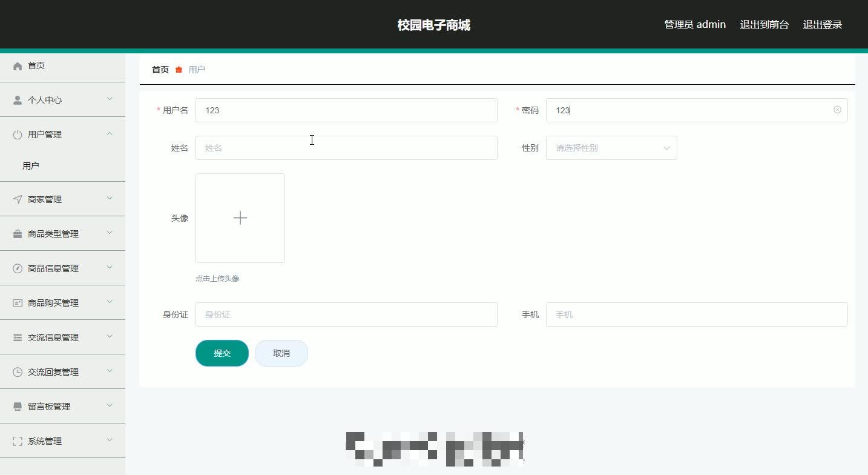Image resolution: width=868 pixels, height=475 pixels.
Task: Expand 交流信息管理 with its chevron
Action: 110,336
